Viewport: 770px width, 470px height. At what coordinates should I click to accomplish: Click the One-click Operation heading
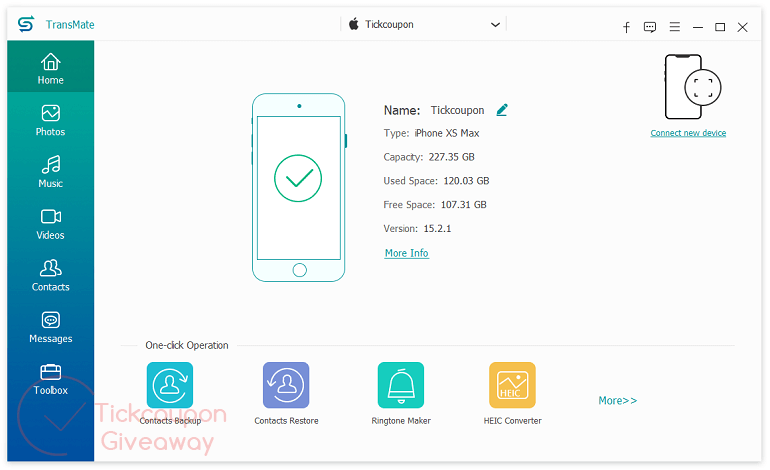click(187, 345)
